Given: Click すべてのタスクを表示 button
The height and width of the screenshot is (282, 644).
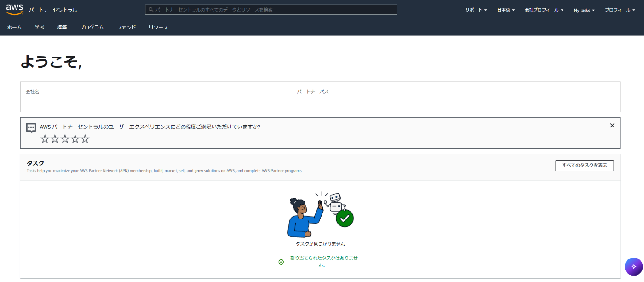Looking at the screenshot, I should (x=584, y=165).
